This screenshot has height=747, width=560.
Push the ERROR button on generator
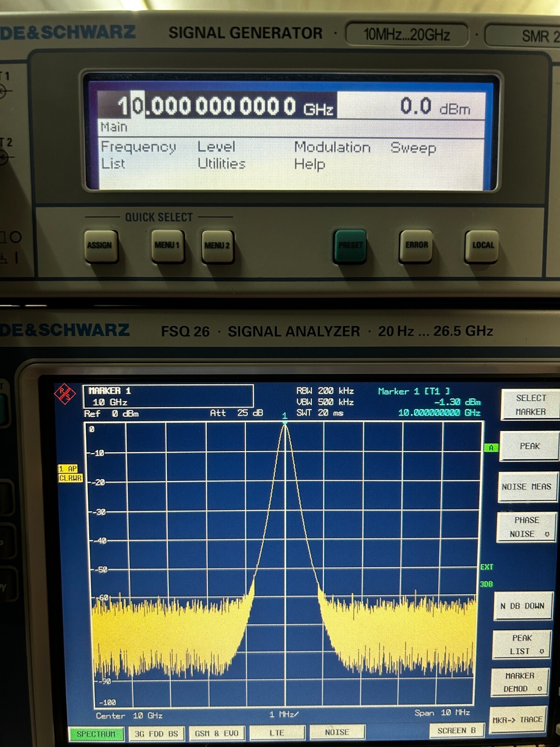click(416, 245)
